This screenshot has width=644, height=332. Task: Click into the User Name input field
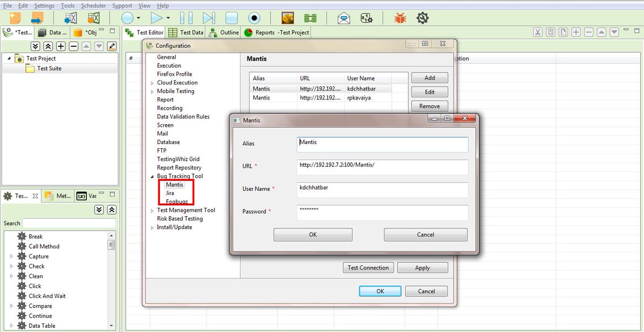click(x=383, y=190)
